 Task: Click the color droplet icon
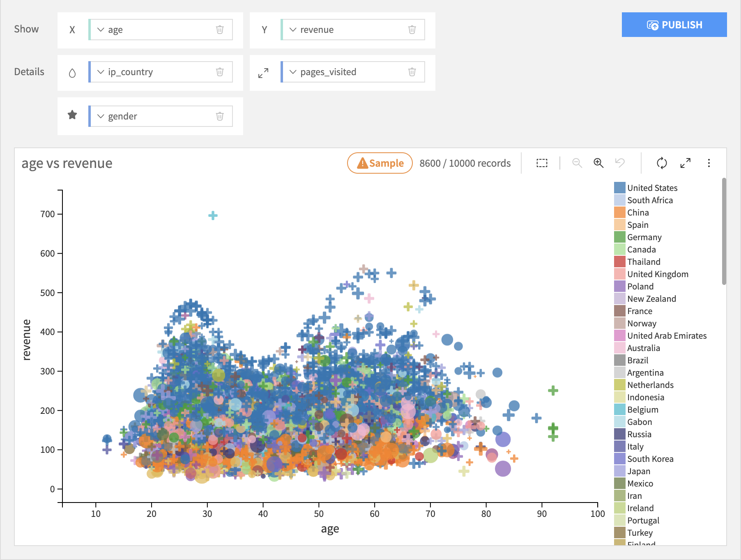point(72,73)
